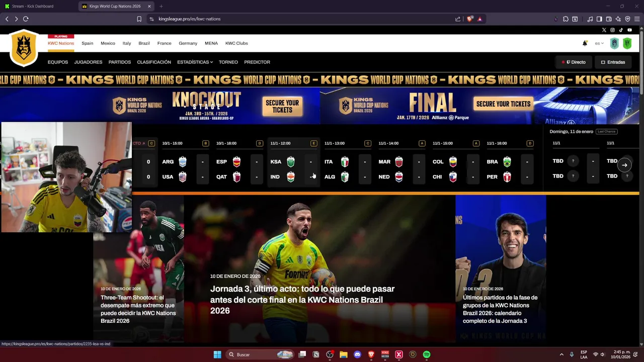Go back to previous page
Image resolution: width=644 pixels, height=362 pixels.
click(7, 19)
